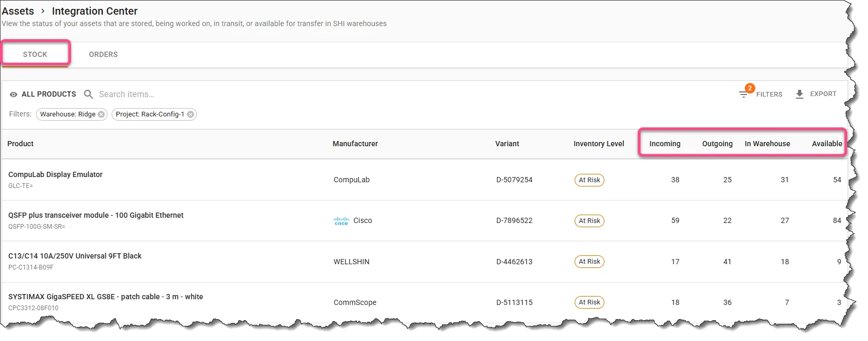The height and width of the screenshot is (341, 868).
Task: Go to Assets breadcrumb
Action: coord(18,11)
